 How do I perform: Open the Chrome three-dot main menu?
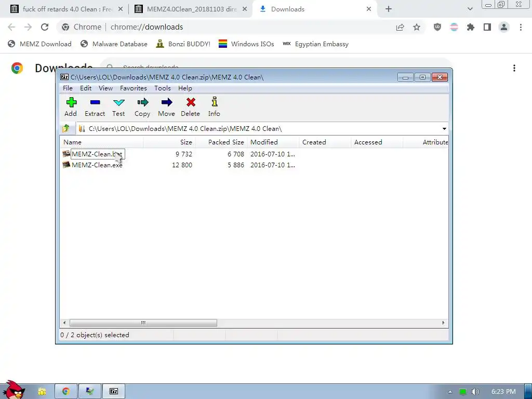(521, 27)
